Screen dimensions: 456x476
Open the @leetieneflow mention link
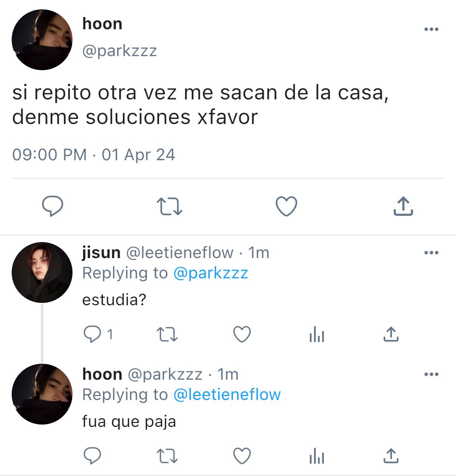pyautogui.click(x=227, y=395)
